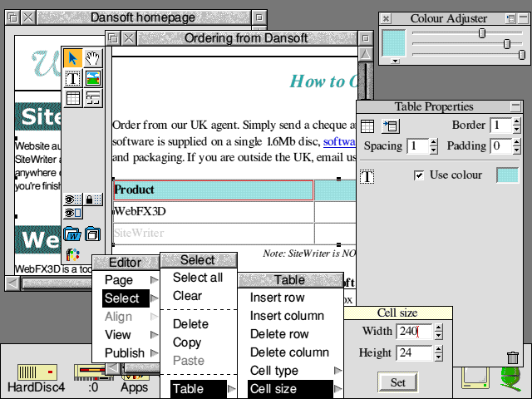Choose Select all from Select menu

pos(198,278)
